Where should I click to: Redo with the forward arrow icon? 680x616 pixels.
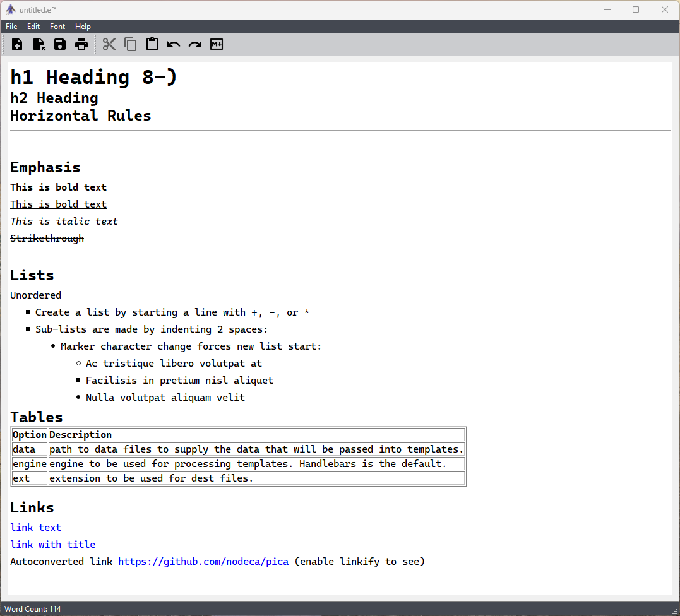pos(195,44)
